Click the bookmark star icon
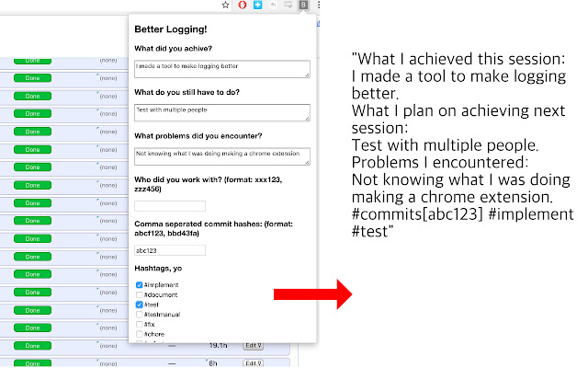Viewport: 588px width, 368px height. pyautogui.click(x=226, y=6)
